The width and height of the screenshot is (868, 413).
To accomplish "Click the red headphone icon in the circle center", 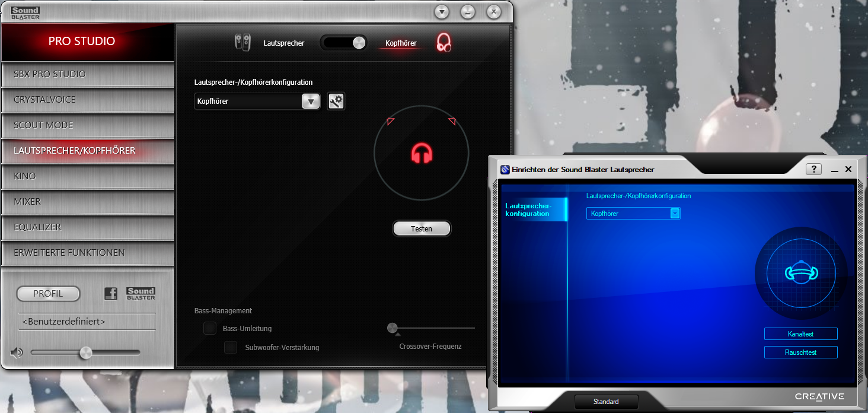I will click(x=422, y=153).
